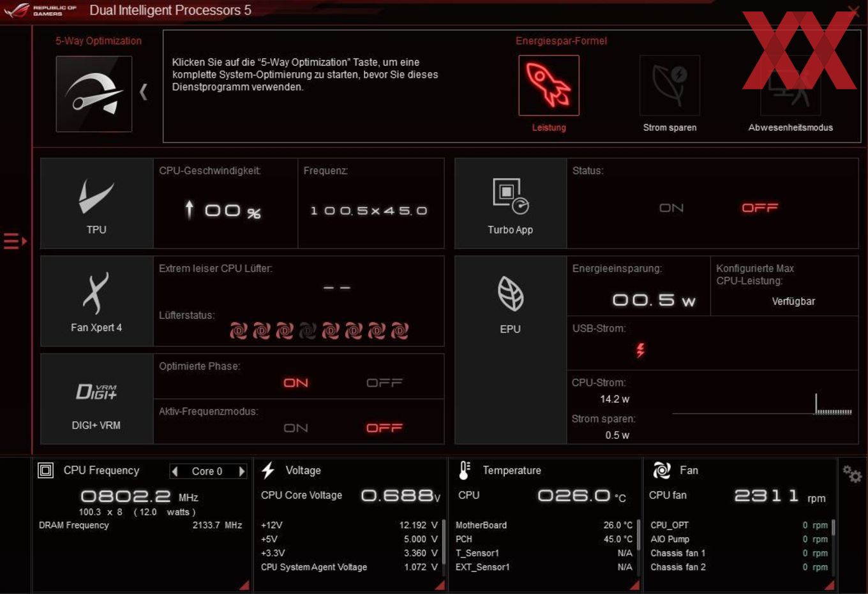Image resolution: width=868 pixels, height=594 pixels.
Task: Expand the Voltage panel corner arrow
Action: click(x=439, y=585)
